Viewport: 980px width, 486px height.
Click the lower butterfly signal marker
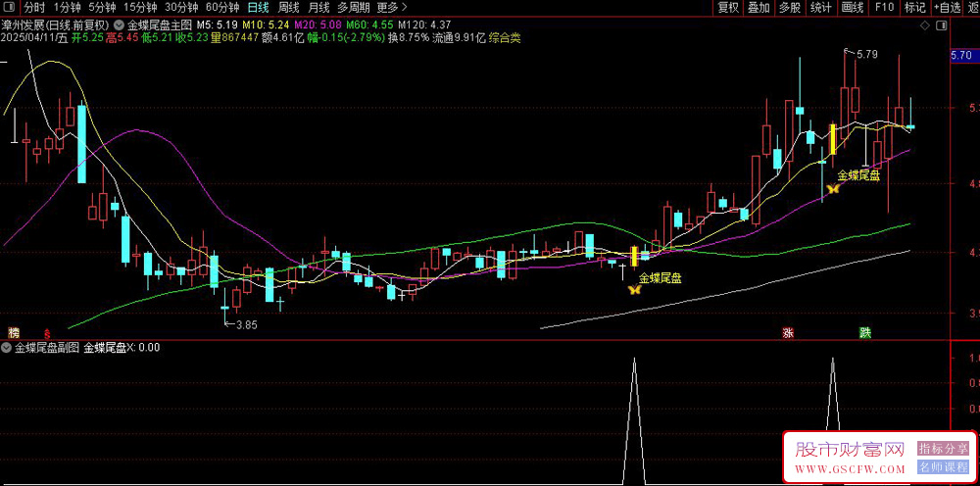coord(634,289)
